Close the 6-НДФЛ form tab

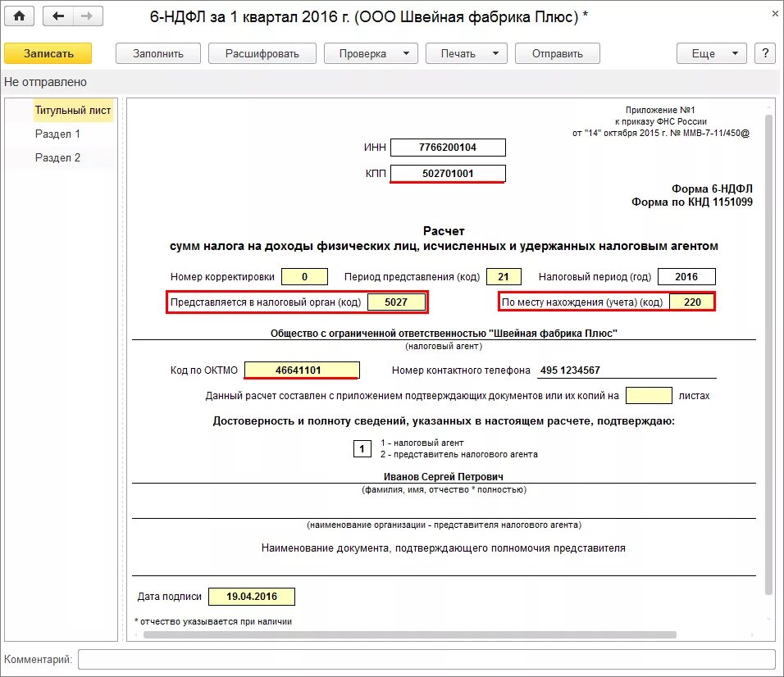[x=774, y=14]
